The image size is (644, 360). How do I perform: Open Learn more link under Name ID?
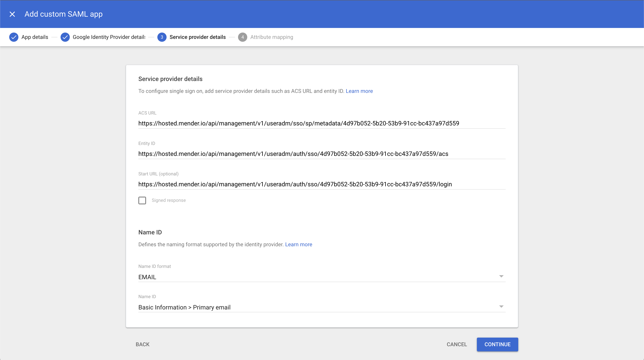[298, 245]
